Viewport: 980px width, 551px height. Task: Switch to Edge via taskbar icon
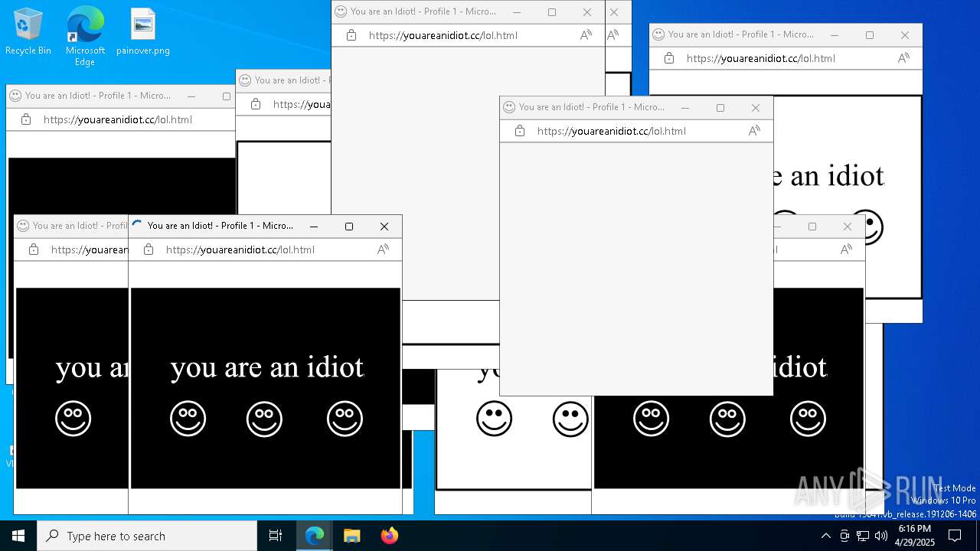point(315,536)
